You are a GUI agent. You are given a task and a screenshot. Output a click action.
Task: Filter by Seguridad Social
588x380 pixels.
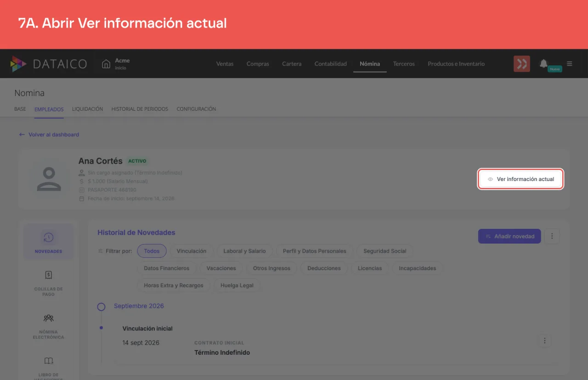(385, 251)
